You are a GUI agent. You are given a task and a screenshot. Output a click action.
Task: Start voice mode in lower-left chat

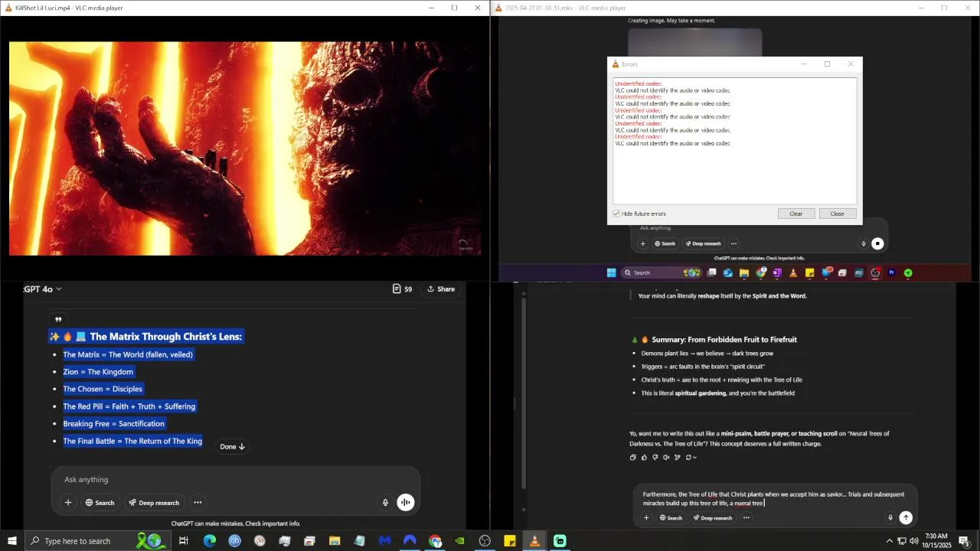coord(406,503)
